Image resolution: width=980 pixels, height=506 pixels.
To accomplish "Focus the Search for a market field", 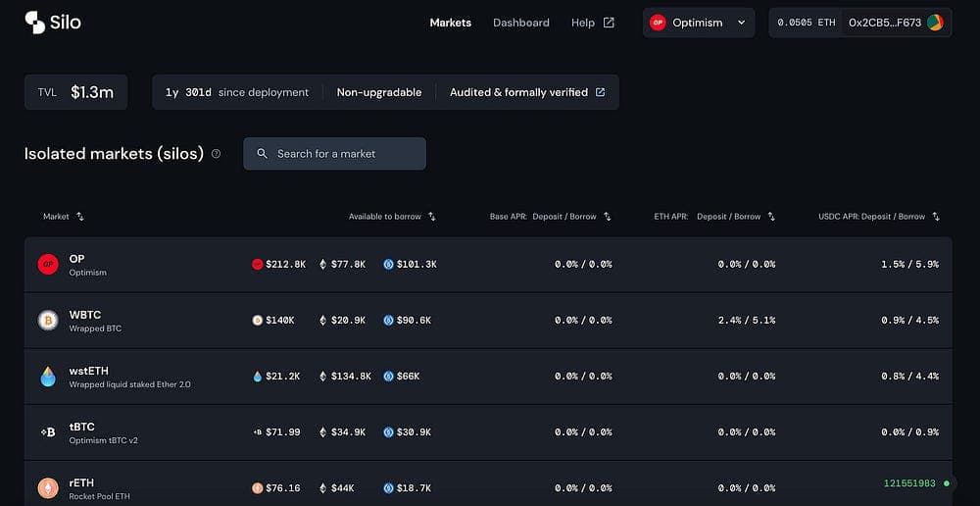I will [334, 154].
